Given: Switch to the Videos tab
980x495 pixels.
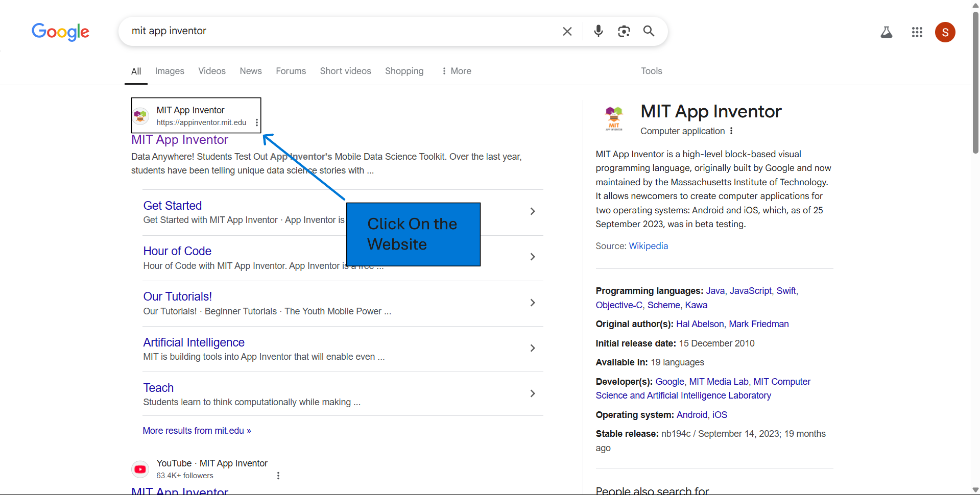Looking at the screenshot, I should pos(212,71).
